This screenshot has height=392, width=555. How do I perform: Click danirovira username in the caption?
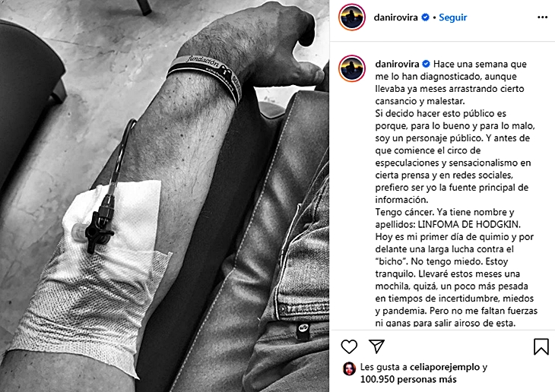pyautogui.click(x=397, y=64)
